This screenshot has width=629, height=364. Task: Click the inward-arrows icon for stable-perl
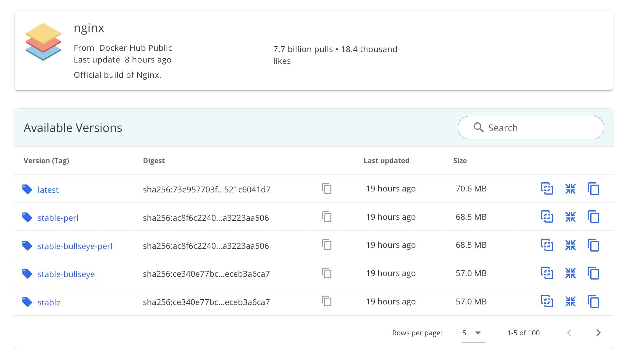pyautogui.click(x=570, y=217)
